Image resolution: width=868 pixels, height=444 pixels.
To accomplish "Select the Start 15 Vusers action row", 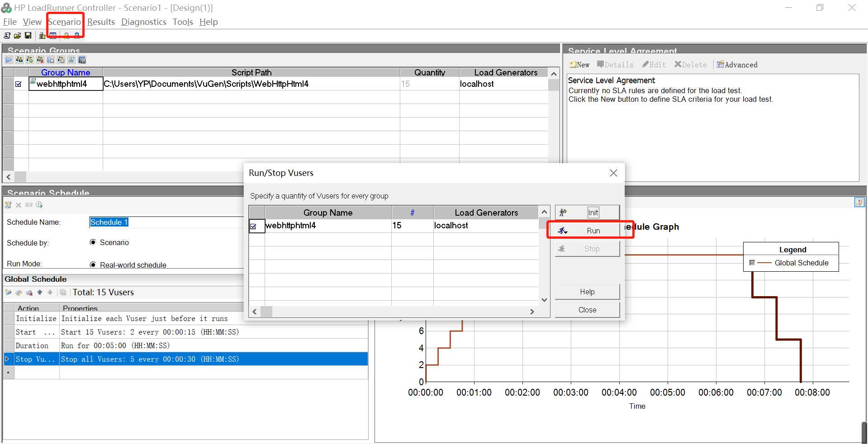I will pyautogui.click(x=185, y=332).
